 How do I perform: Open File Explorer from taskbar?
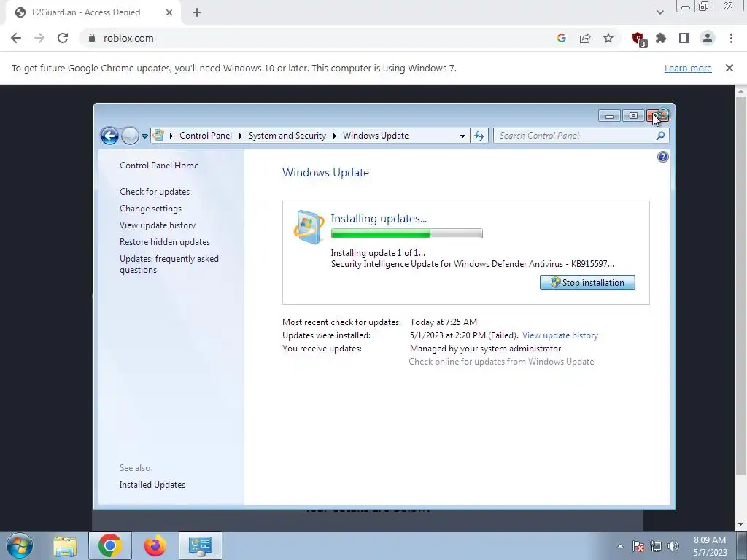[x=65, y=545]
